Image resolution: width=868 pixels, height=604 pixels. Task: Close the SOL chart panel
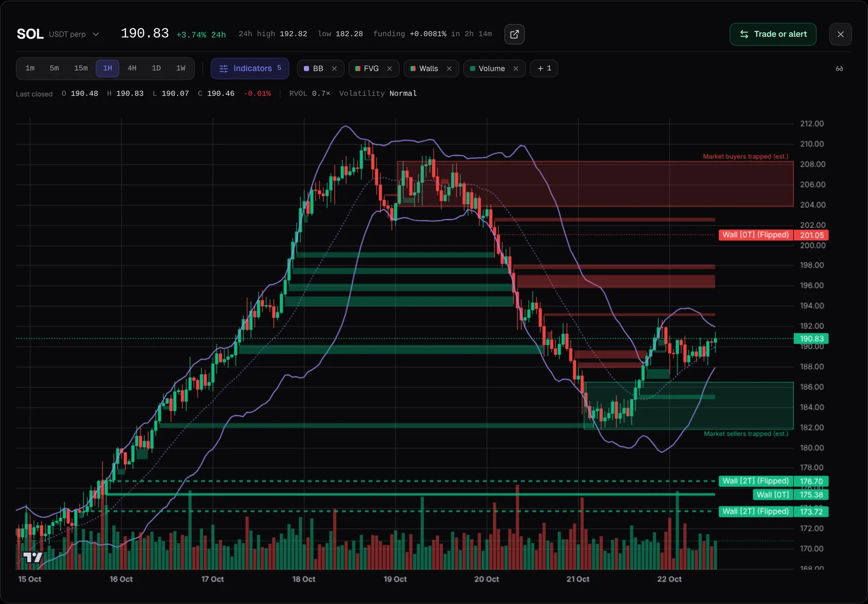click(x=840, y=34)
